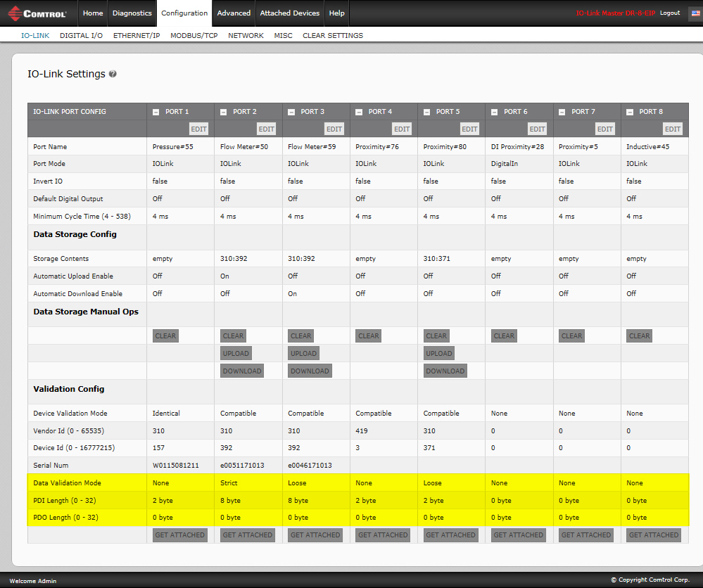Click EDIT for PORT 1
Viewport: 703px width, 588px height.
click(198, 129)
